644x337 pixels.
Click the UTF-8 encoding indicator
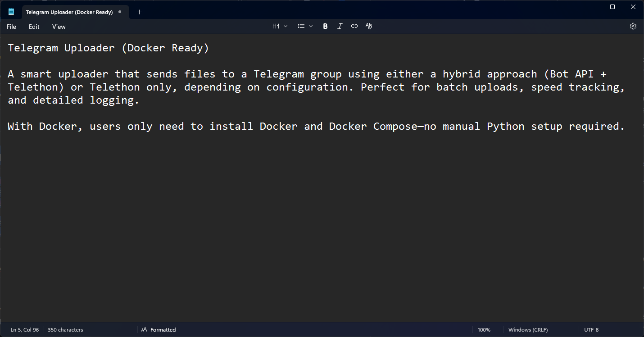pos(591,330)
